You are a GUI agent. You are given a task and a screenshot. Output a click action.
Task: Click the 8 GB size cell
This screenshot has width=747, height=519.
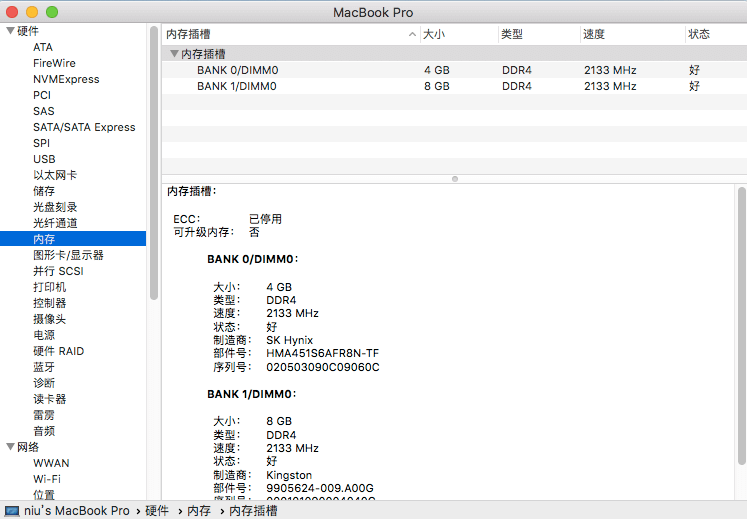437,86
